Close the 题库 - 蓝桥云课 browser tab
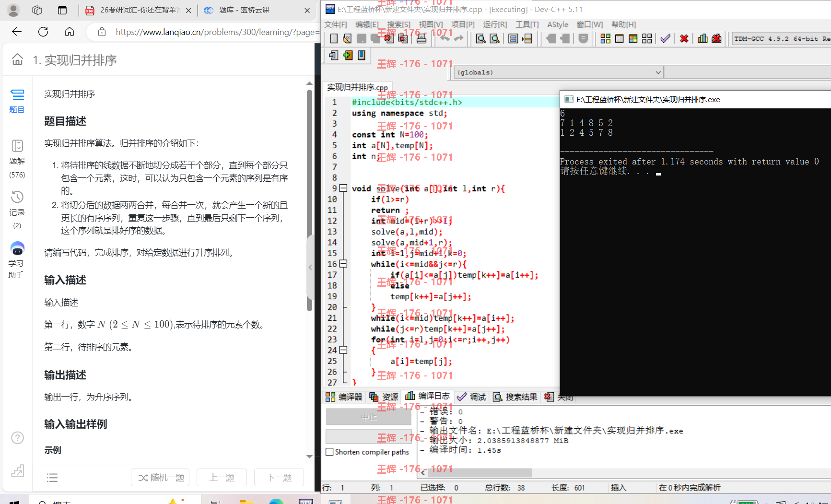The width and height of the screenshot is (831, 504). coord(307,10)
